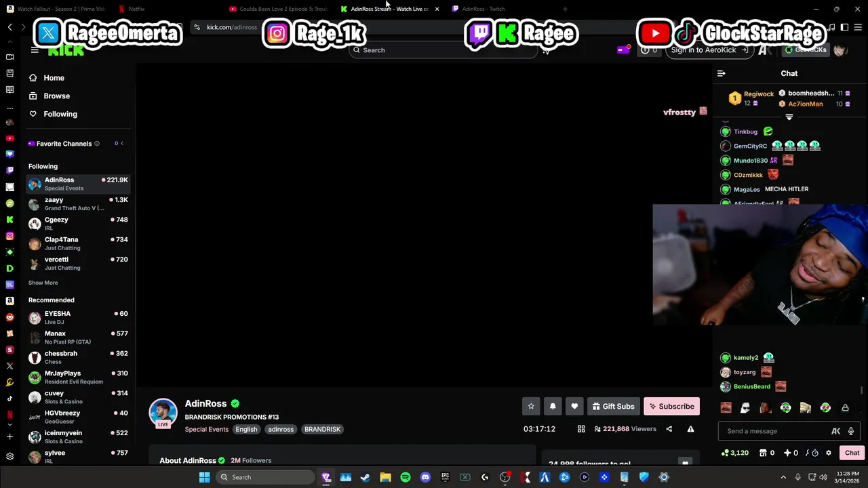Image resolution: width=868 pixels, height=488 pixels.
Task: Open the YouTube icon in browser sidebar
Action: point(9,138)
